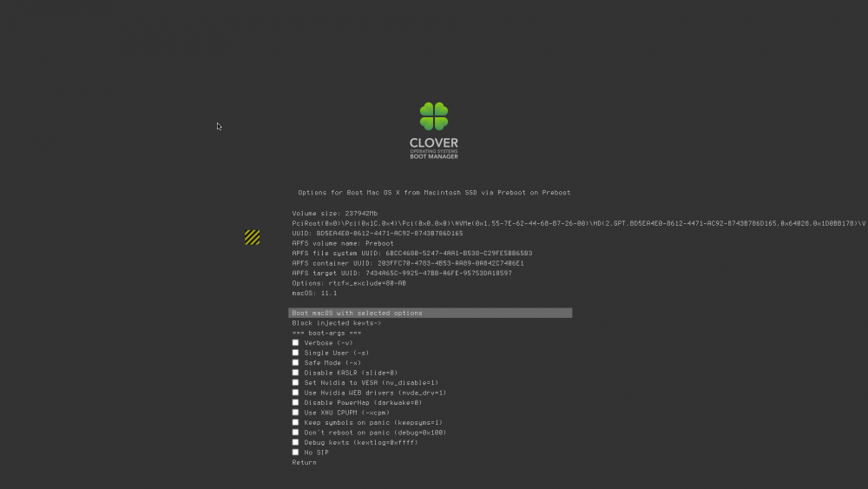This screenshot has width=868, height=489.
Task: Check Safe Mode (-x) option
Action: coord(295,363)
